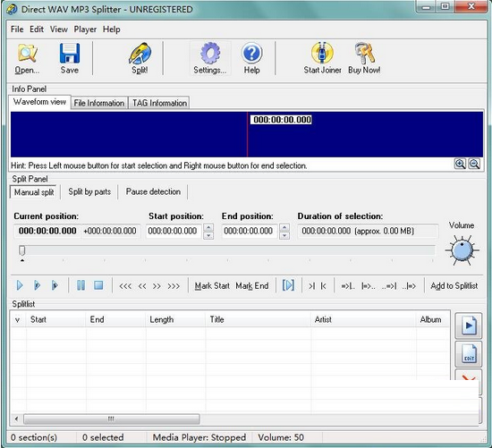Click the Mark Start button

point(212,286)
